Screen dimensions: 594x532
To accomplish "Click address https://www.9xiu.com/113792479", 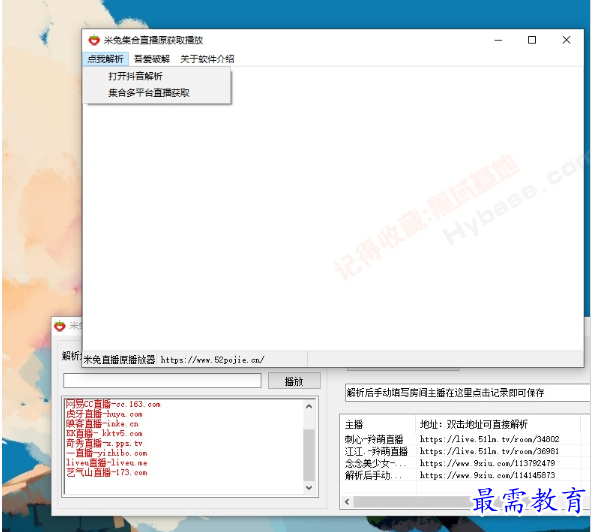I will (x=488, y=463).
